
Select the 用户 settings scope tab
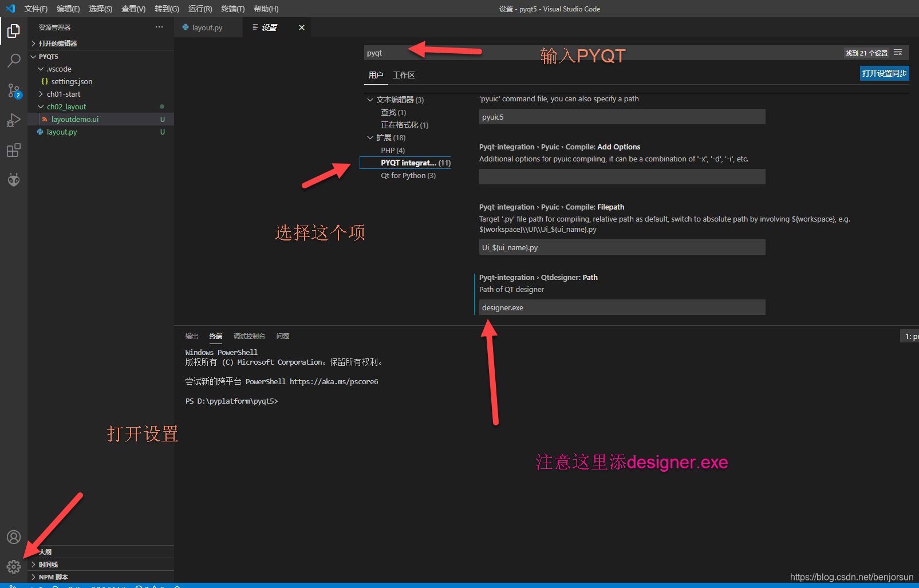pyautogui.click(x=376, y=75)
